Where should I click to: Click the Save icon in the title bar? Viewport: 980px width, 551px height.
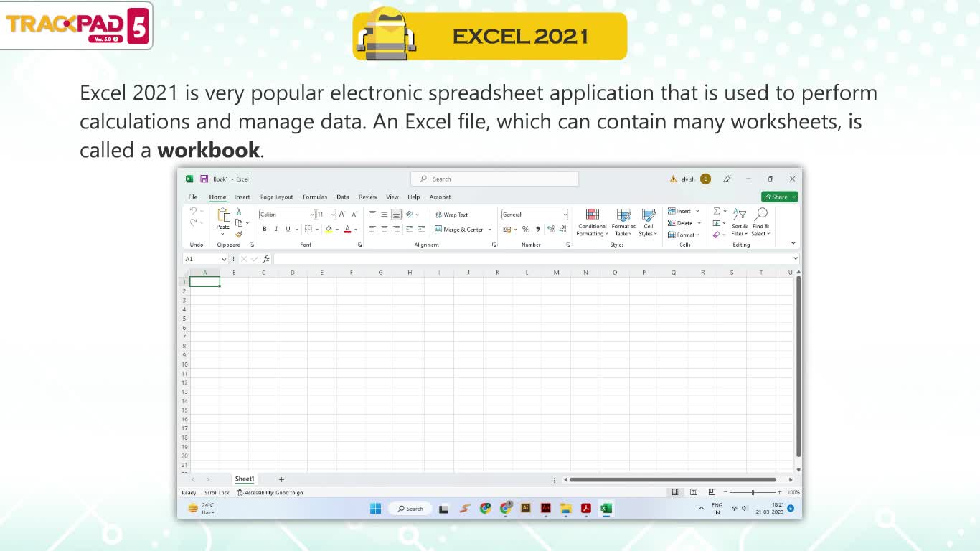[204, 179]
